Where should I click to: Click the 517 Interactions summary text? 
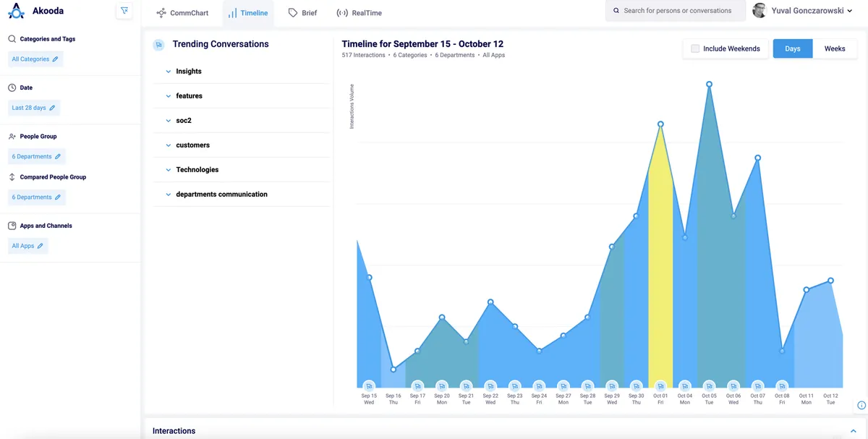tap(364, 55)
